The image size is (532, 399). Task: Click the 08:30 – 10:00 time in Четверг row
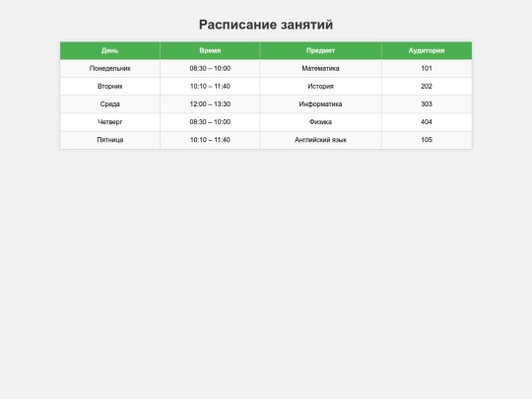[210, 122]
